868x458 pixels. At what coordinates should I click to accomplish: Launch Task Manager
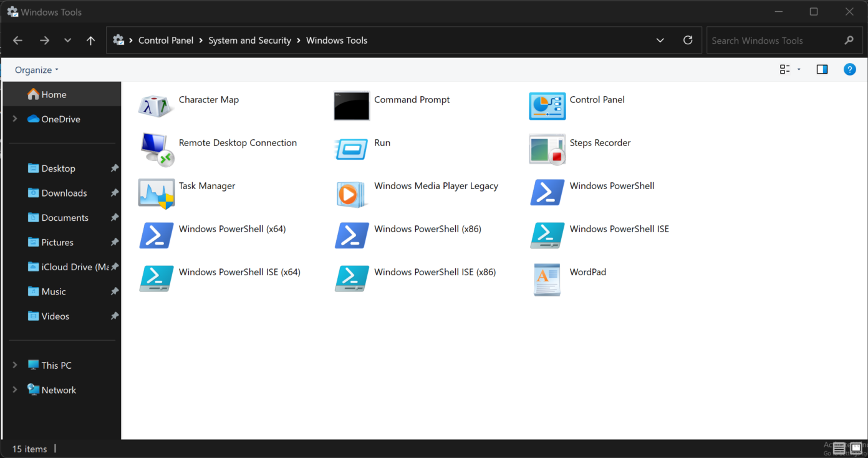(x=207, y=185)
